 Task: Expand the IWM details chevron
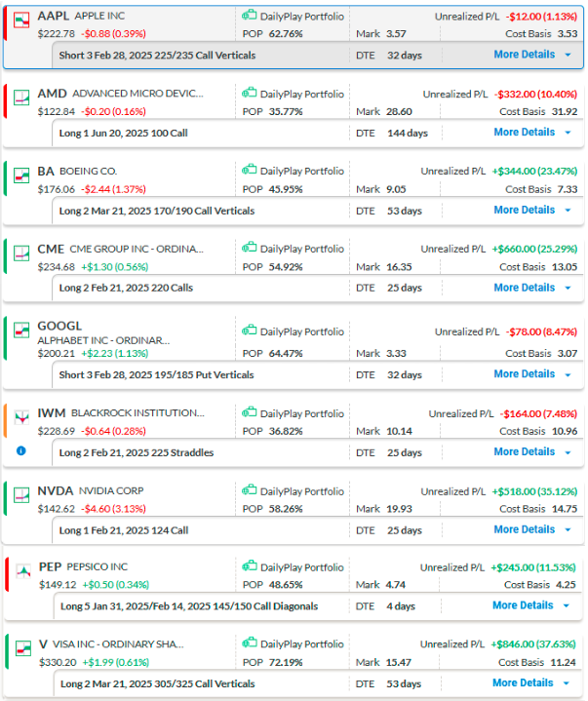tap(568, 452)
